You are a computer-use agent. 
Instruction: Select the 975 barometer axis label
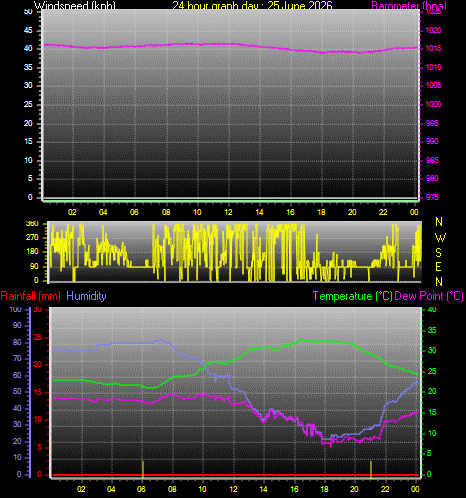(x=432, y=197)
